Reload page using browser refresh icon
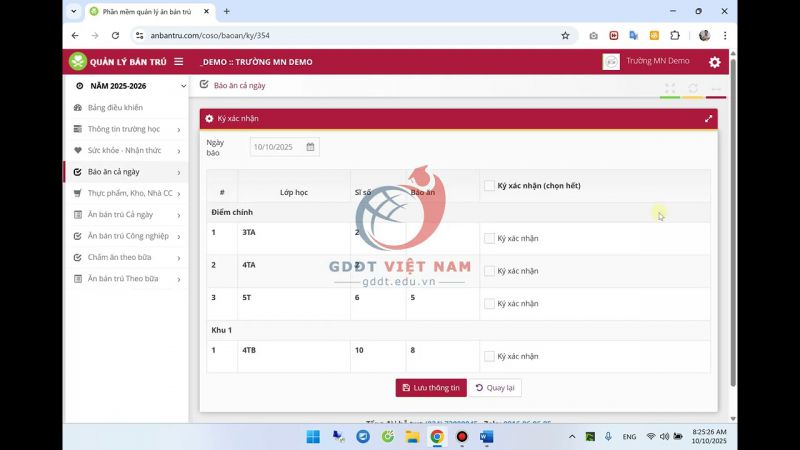This screenshot has height=450, width=800. pos(113,35)
